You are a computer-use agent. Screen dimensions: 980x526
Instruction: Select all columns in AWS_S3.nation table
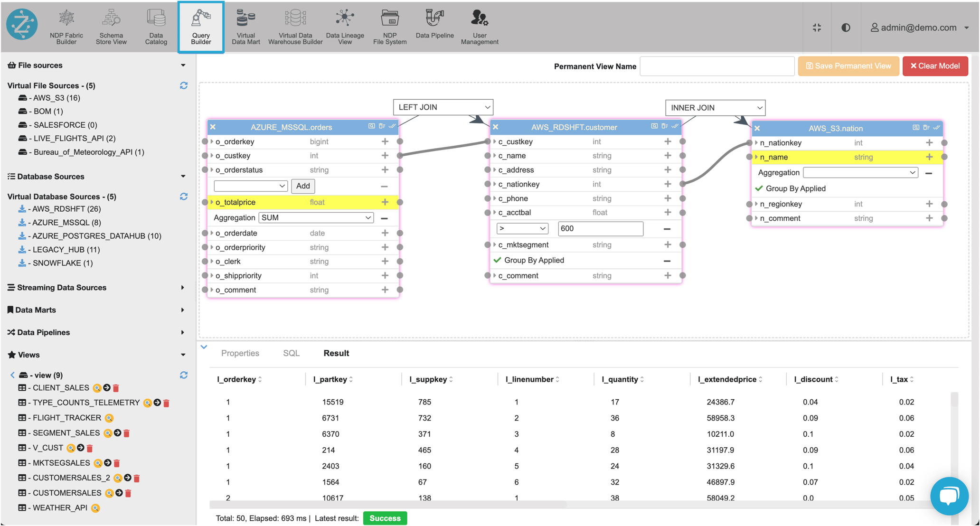click(937, 127)
